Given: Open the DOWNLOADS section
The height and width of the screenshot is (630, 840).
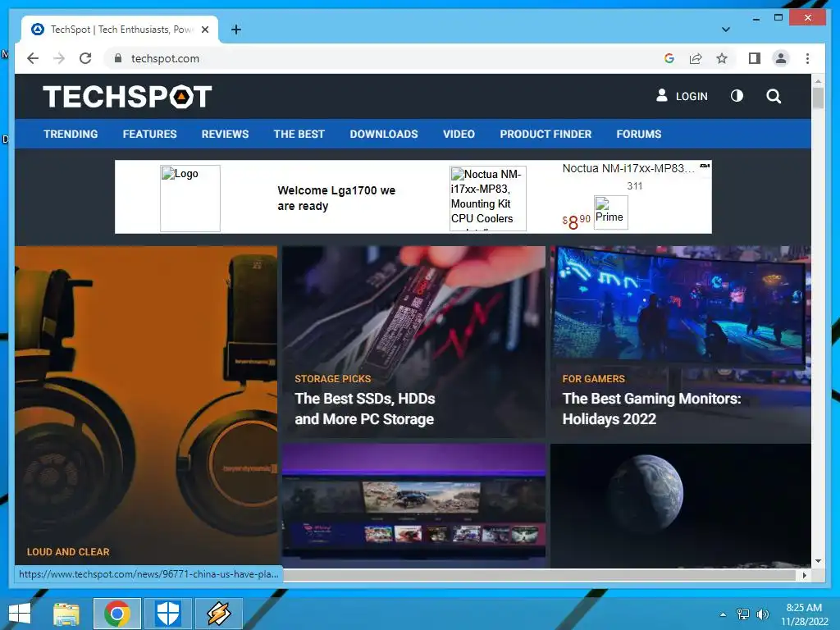Looking at the screenshot, I should [384, 134].
